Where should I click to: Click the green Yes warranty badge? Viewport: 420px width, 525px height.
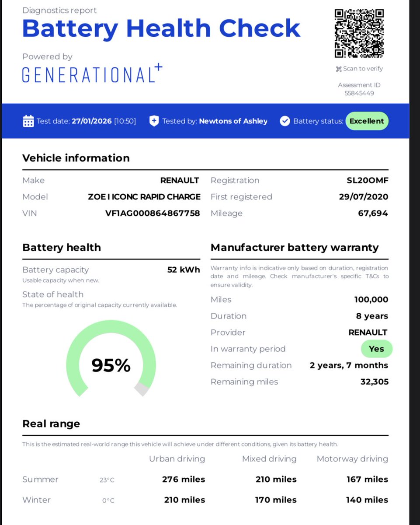(376, 349)
